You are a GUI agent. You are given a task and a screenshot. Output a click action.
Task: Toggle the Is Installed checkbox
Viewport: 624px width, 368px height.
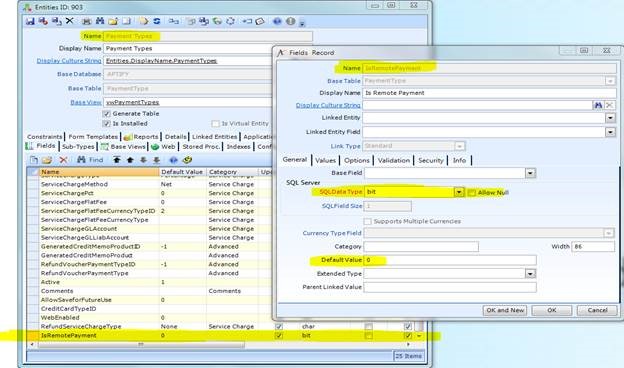point(106,124)
